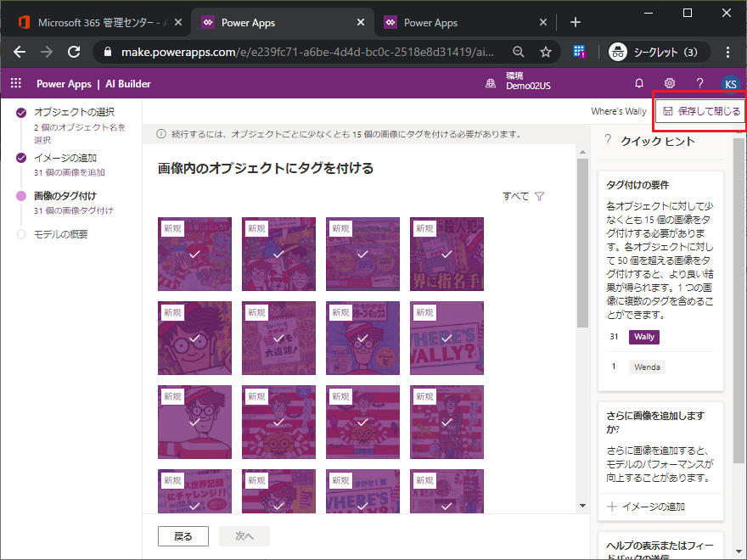
Task: Bookmark this page with the star icon
Action: tap(546, 52)
